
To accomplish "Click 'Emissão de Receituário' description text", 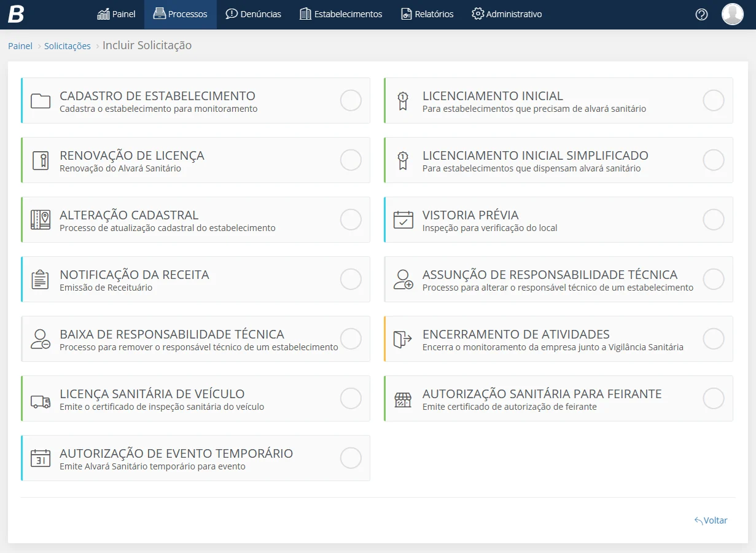I will 106,288.
